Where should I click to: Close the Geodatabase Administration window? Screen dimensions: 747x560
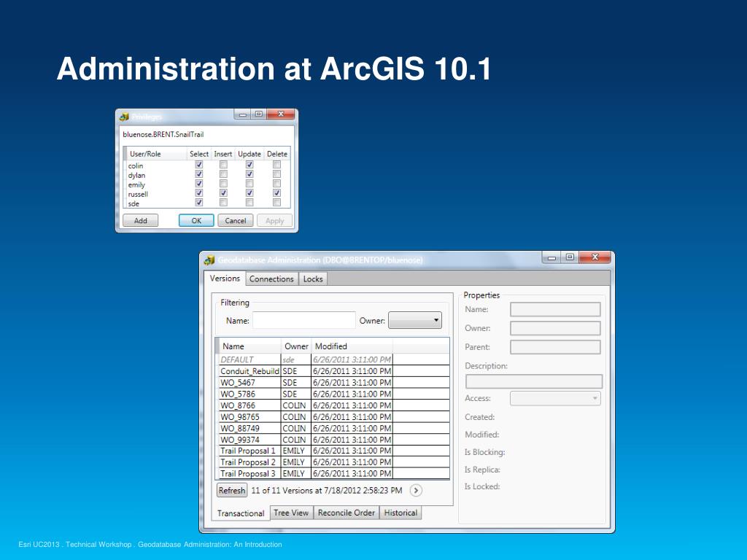[x=595, y=257]
